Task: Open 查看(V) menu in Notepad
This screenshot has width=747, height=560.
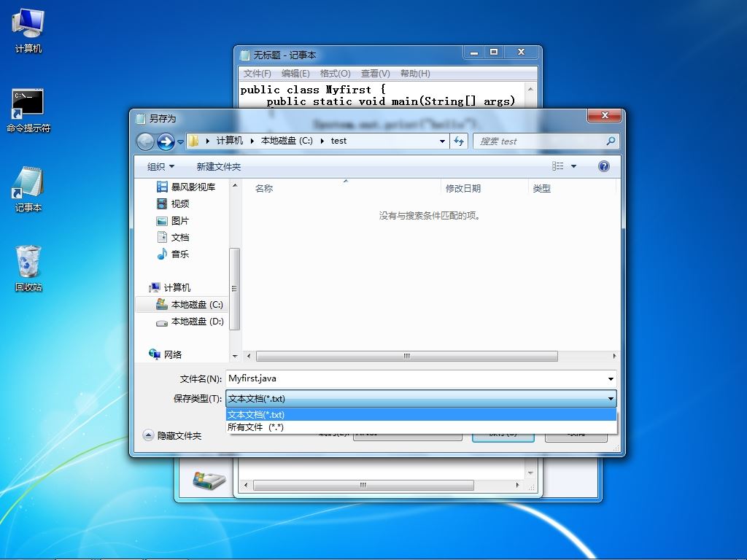Action: pyautogui.click(x=376, y=74)
